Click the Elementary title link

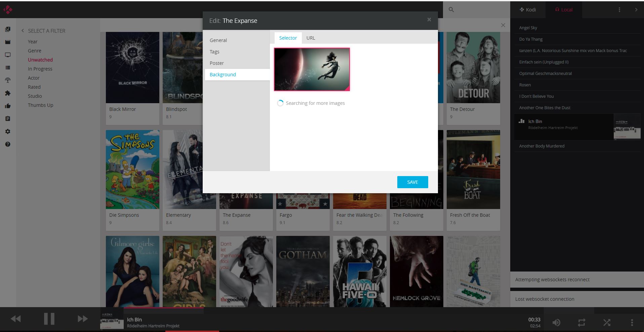(x=178, y=215)
